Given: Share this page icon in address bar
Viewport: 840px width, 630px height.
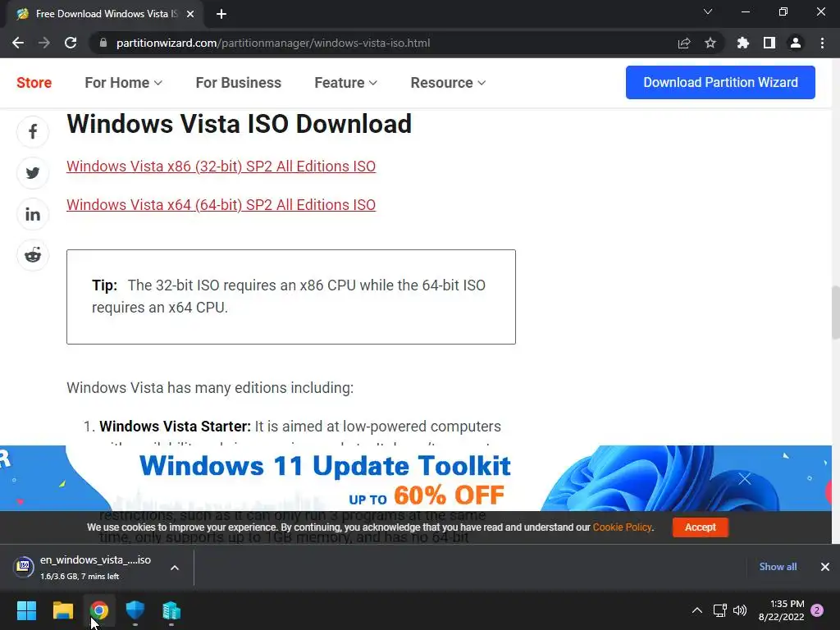Looking at the screenshot, I should click(x=684, y=43).
